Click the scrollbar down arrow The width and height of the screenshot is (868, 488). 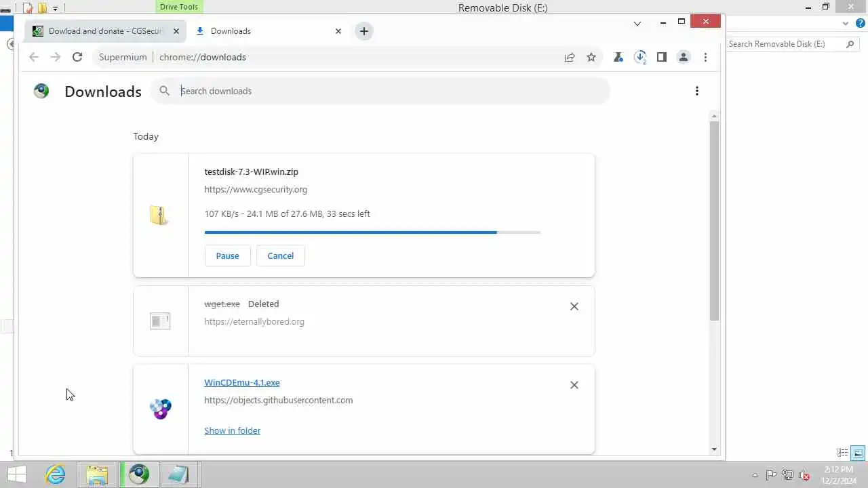tap(714, 449)
